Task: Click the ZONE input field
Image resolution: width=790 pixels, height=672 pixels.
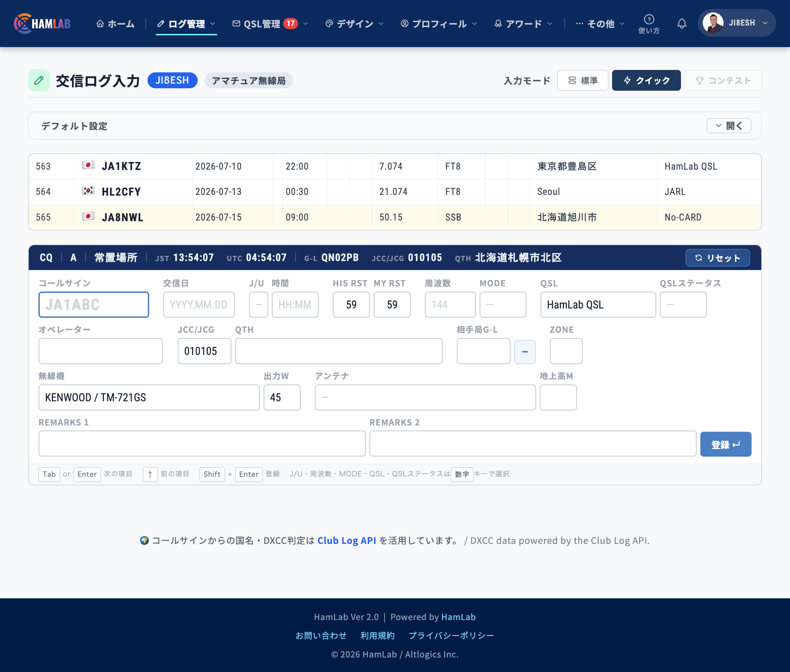Action: 566,351
